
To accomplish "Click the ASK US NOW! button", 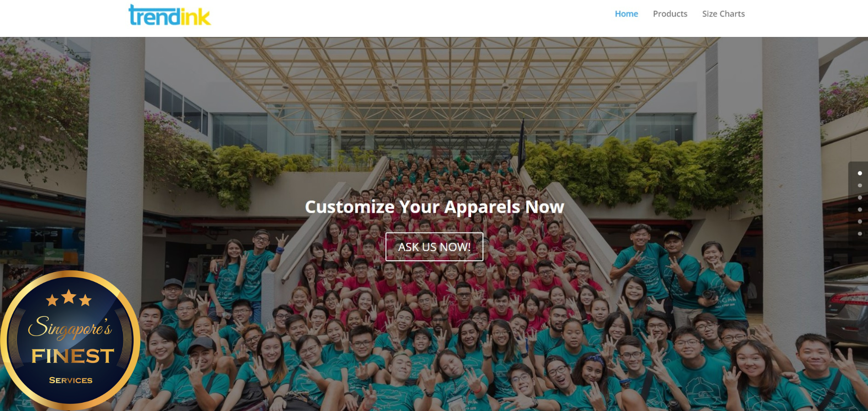I will (434, 247).
